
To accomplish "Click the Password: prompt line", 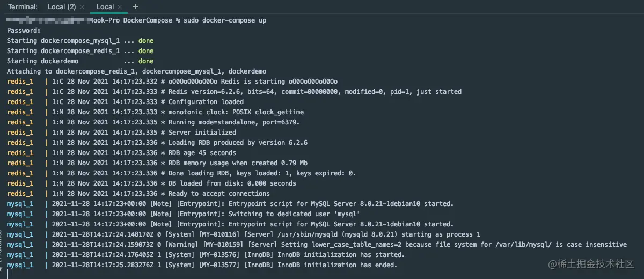I will click(24, 31).
